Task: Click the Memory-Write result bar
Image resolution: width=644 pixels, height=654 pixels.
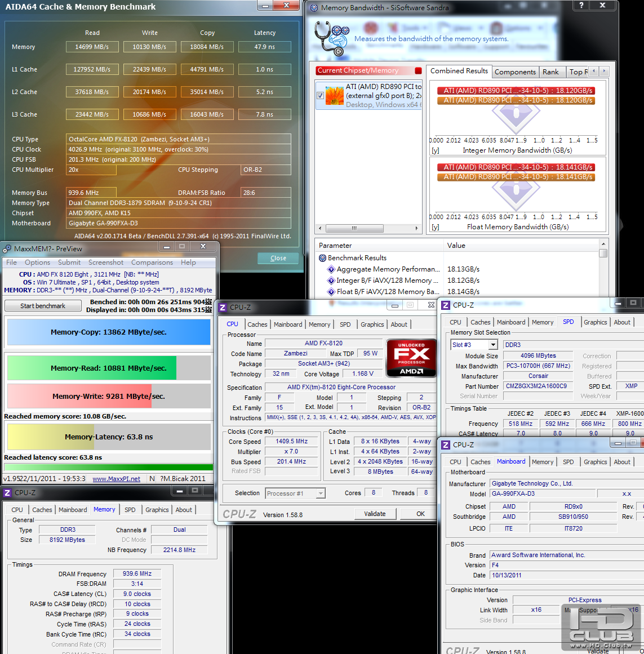Action: pyautogui.click(x=109, y=396)
